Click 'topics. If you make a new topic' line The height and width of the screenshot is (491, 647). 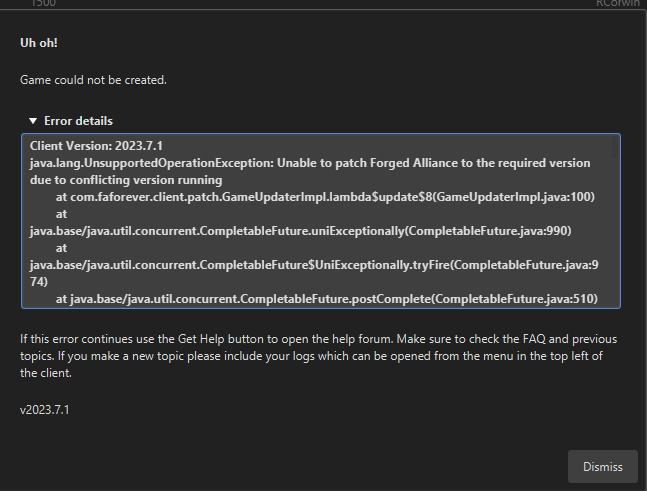click(311, 356)
